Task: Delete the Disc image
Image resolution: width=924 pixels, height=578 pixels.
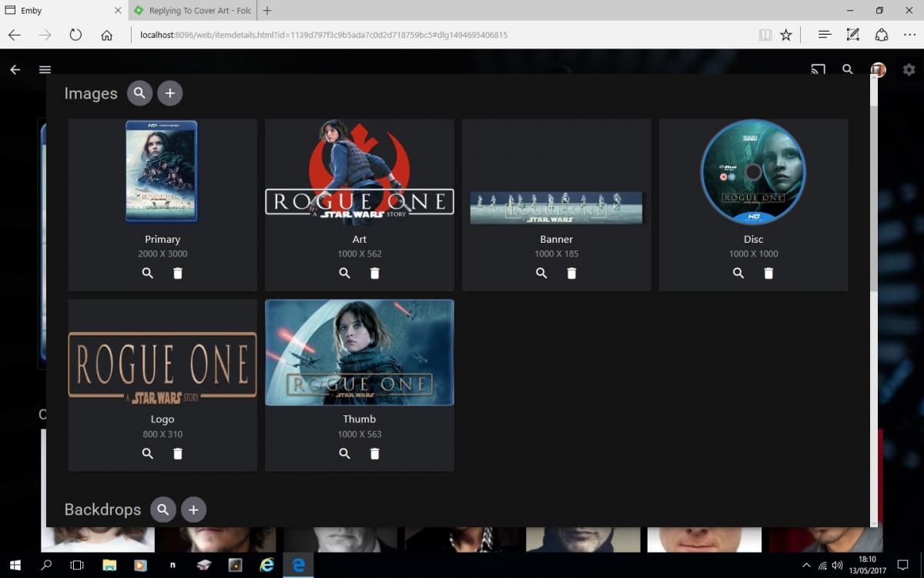Action: (x=768, y=274)
